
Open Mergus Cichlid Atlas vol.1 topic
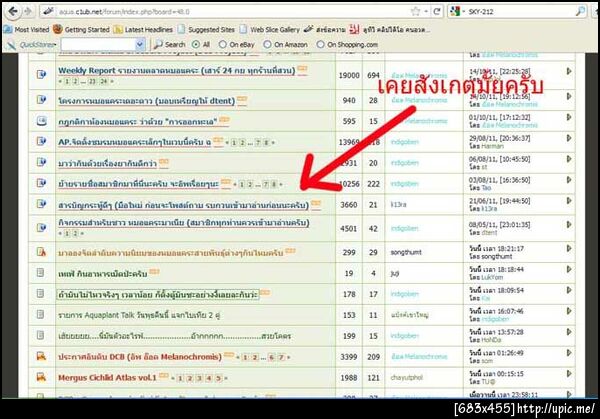point(107,378)
